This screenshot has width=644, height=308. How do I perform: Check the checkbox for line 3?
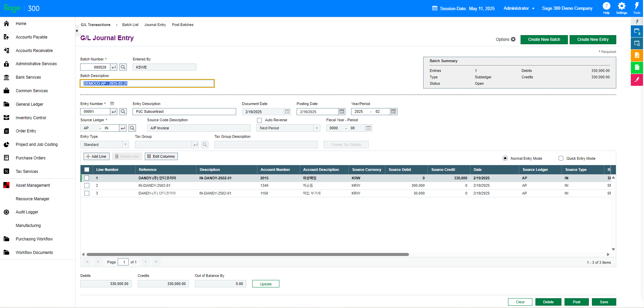click(87, 193)
